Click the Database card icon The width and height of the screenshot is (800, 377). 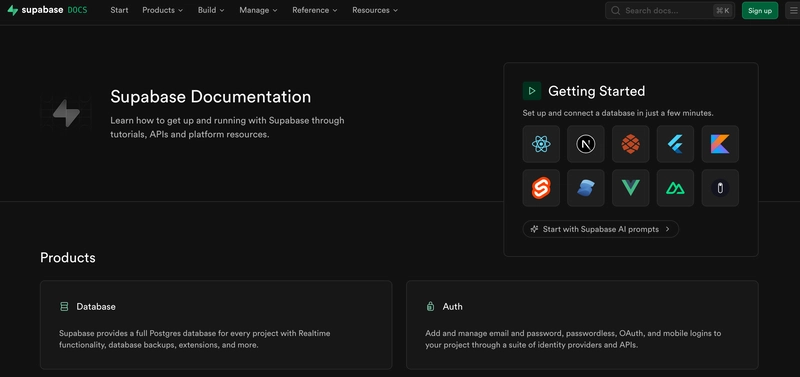[x=64, y=307]
